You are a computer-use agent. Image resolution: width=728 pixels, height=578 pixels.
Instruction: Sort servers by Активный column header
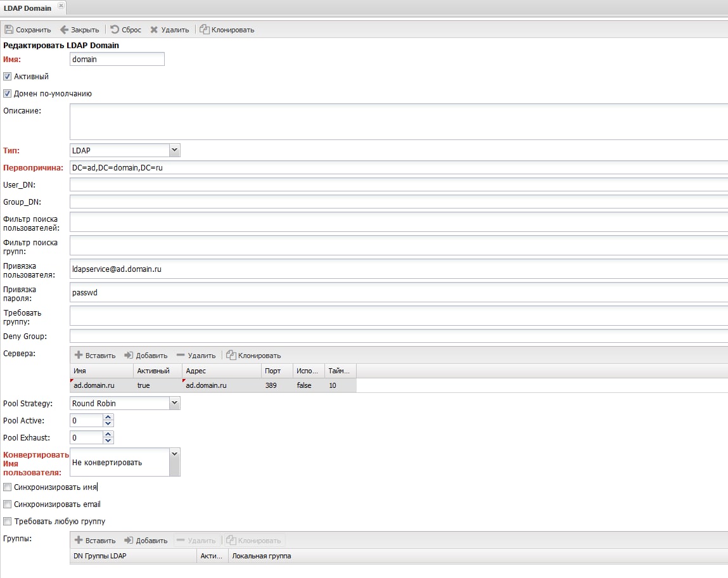click(x=158, y=371)
